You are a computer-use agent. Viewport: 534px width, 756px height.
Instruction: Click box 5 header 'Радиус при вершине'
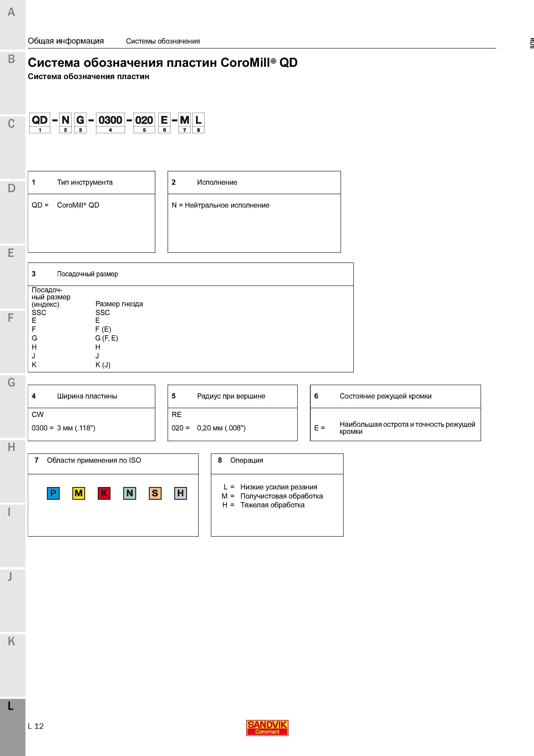pos(231,396)
